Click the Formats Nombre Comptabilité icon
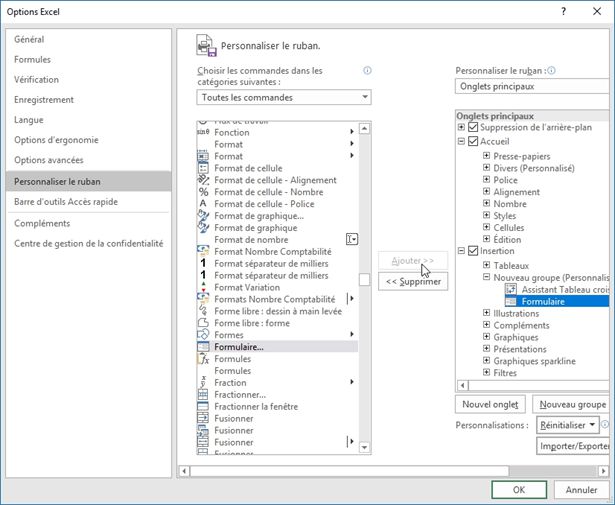 (203, 299)
